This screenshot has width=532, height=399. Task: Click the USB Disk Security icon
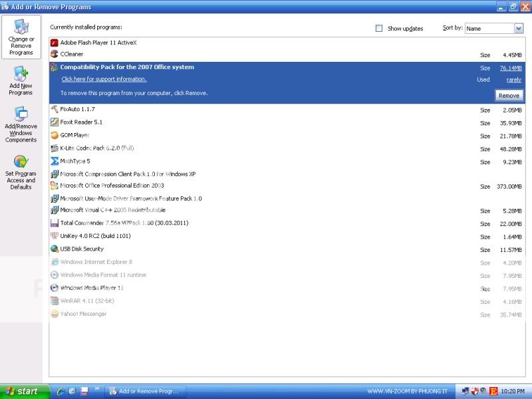[x=55, y=249]
